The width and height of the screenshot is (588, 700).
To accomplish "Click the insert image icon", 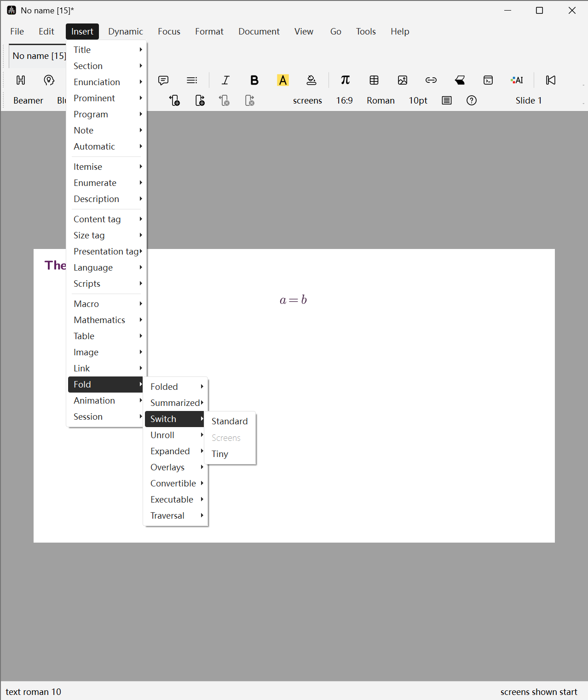I will tap(403, 80).
